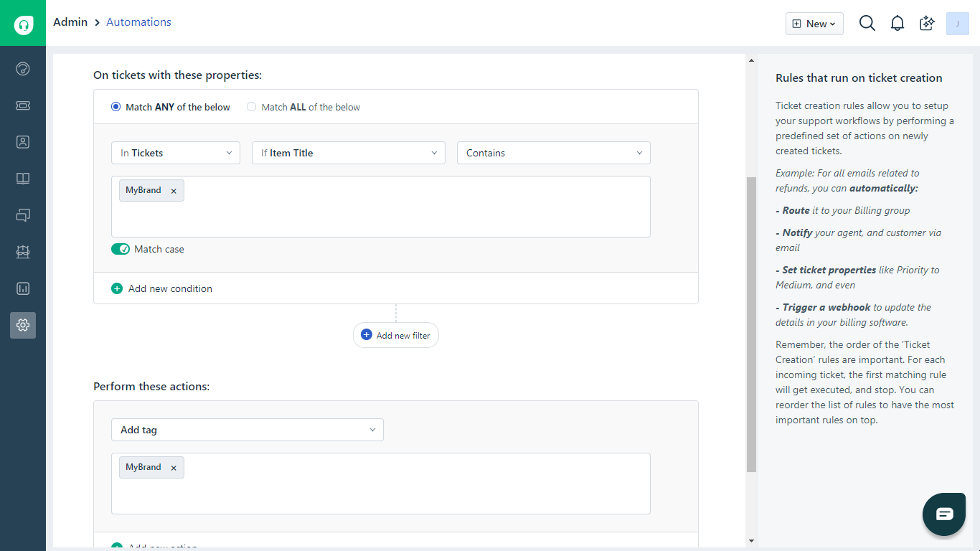Screen dimensions: 980x551
Task: Remove the MyBrand tag from the action
Action: point(174,468)
